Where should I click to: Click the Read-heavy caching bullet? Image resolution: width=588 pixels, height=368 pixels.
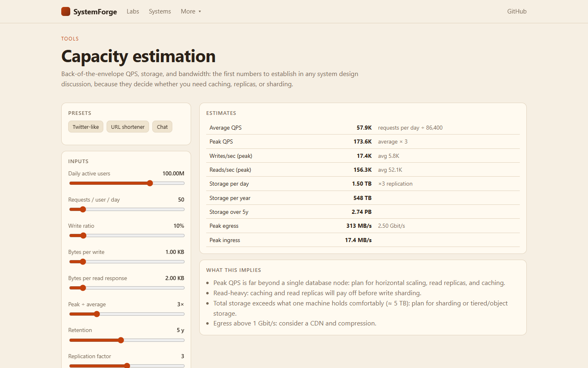(x=317, y=293)
